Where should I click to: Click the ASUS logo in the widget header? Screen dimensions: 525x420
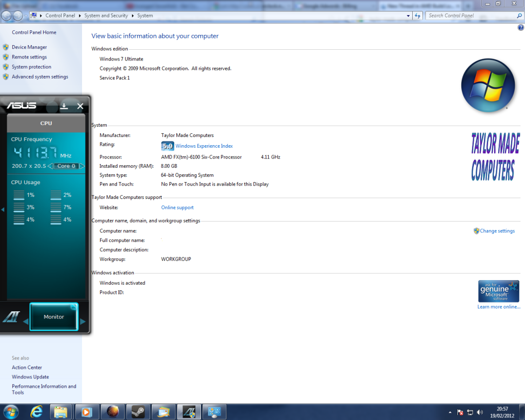(x=22, y=106)
